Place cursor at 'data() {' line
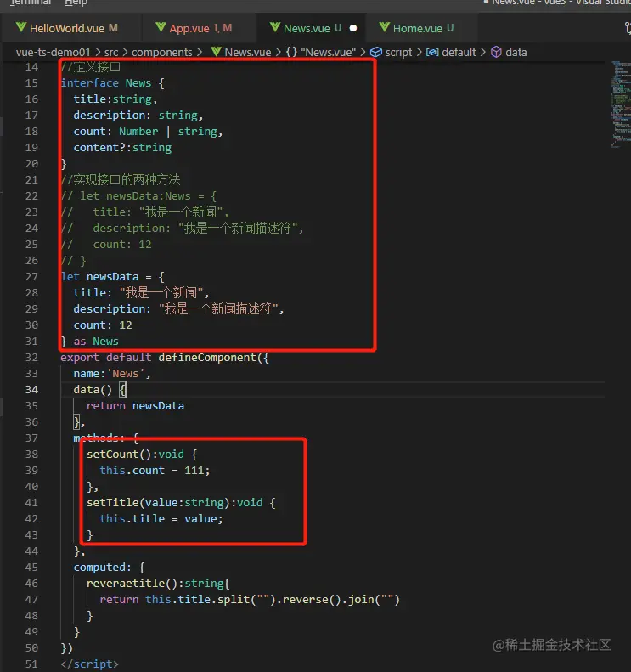 [99, 390]
